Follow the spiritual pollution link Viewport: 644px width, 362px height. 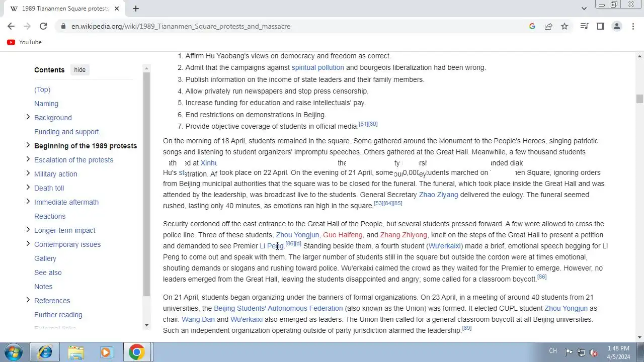318,67
